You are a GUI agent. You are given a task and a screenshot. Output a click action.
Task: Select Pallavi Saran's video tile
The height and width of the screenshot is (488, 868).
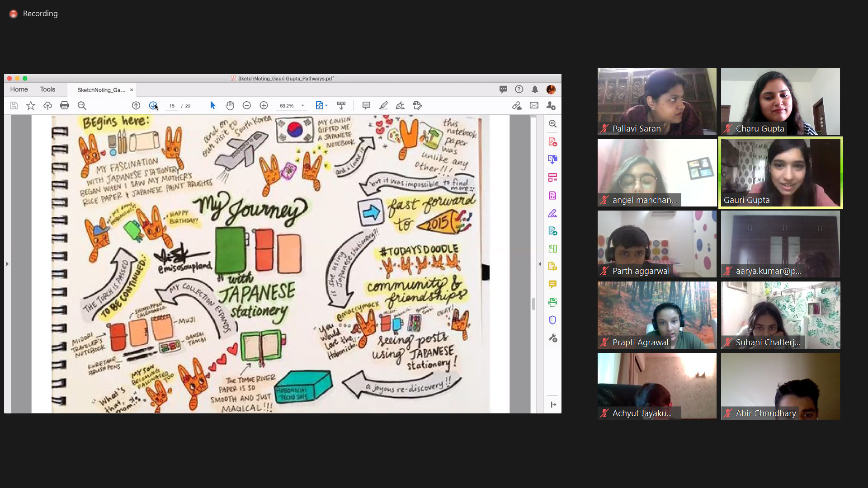click(x=657, y=102)
